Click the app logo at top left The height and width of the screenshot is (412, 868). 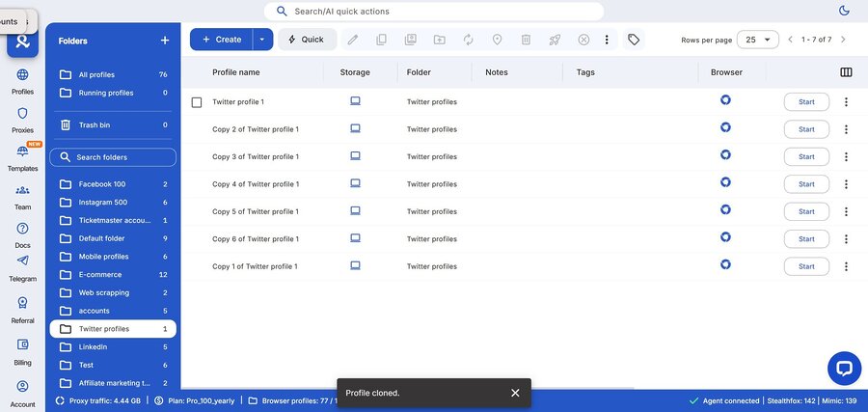pos(23,41)
